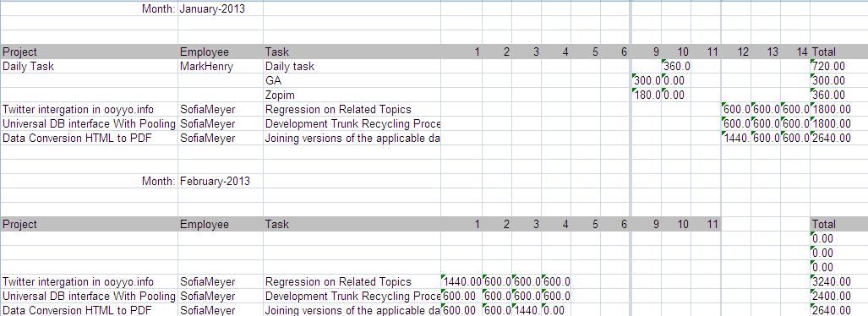
Task: Select January's Regression on Related Topics task
Action: pyautogui.click(x=352, y=110)
